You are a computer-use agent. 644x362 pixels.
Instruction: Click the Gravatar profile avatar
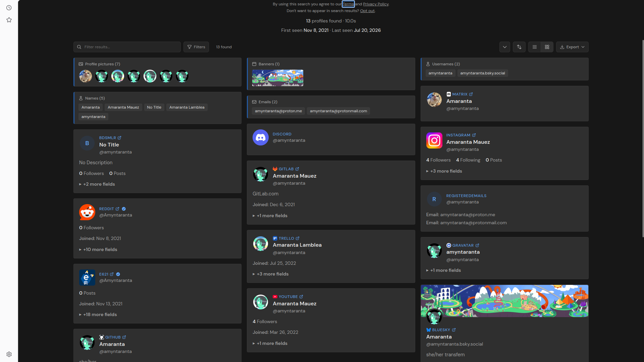pyautogui.click(x=434, y=251)
